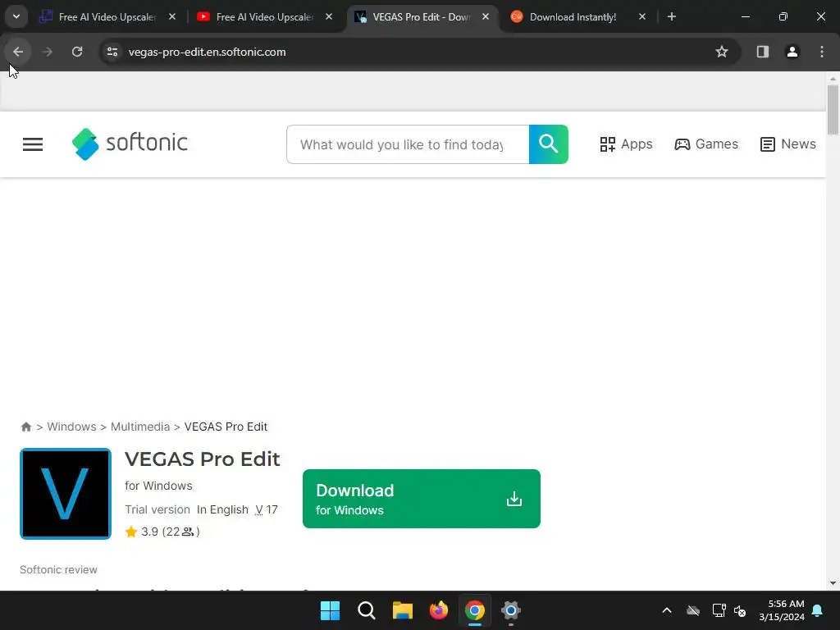Switch to the first Free AI Video Upscaler tab
This screenshot has height=630, width=840.
coord(107,17)
